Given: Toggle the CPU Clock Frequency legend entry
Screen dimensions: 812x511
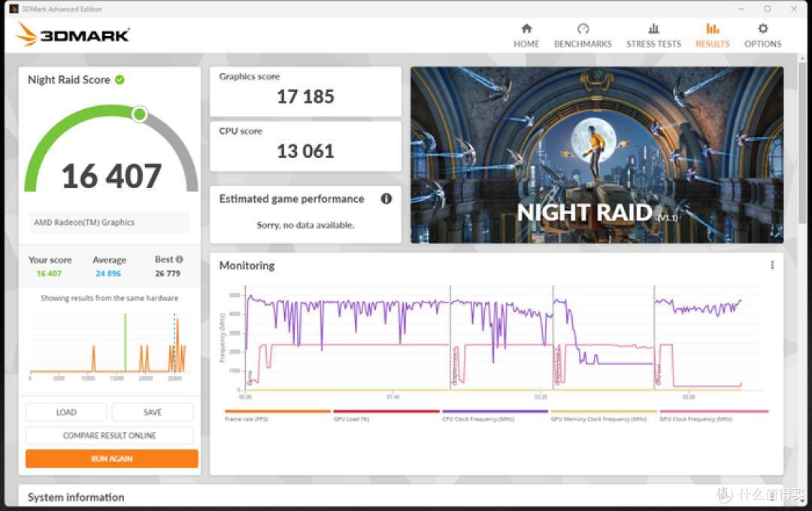Looking at the screenshot, I should 495,415.
